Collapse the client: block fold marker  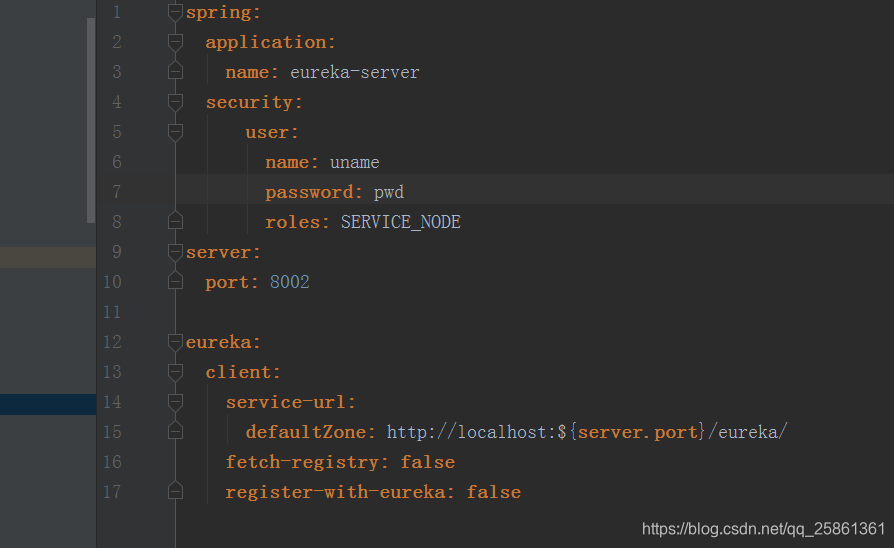point(175,372)
